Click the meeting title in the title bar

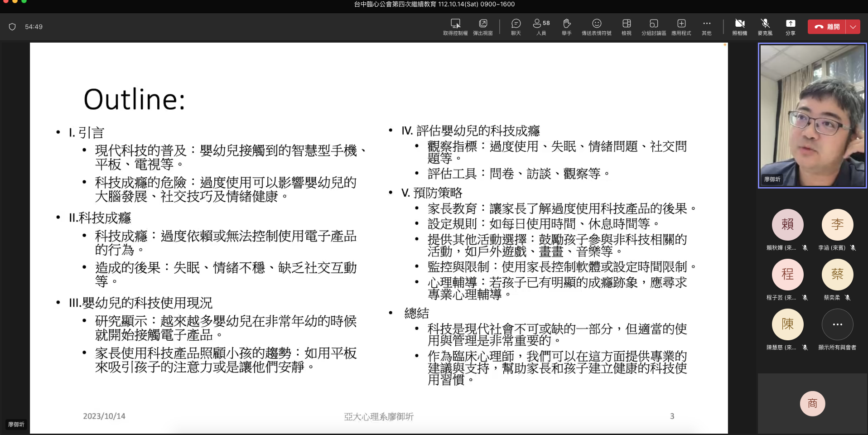tap(434, 4)
